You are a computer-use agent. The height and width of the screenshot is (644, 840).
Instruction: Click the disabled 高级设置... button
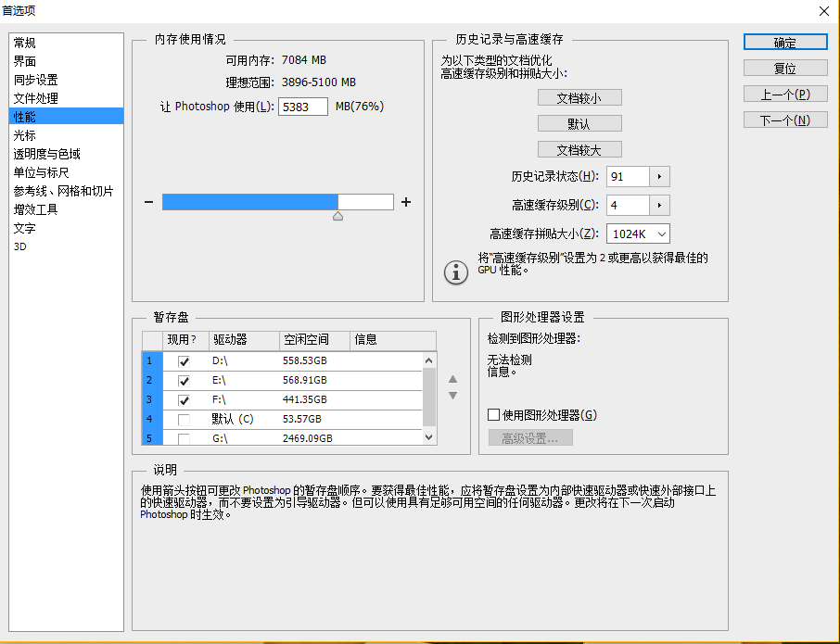pos(530,438)
